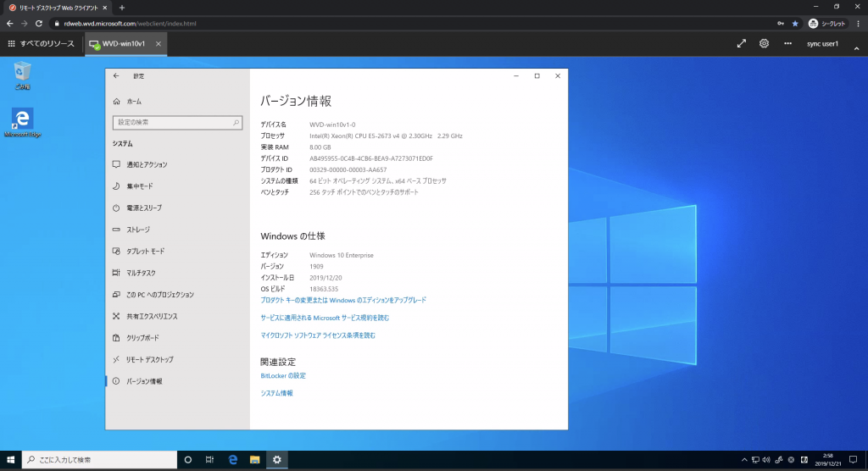Select ストレージ in the Settings sidebar
This screenshot has width=868, height=471.
click(x=138, y=230)
